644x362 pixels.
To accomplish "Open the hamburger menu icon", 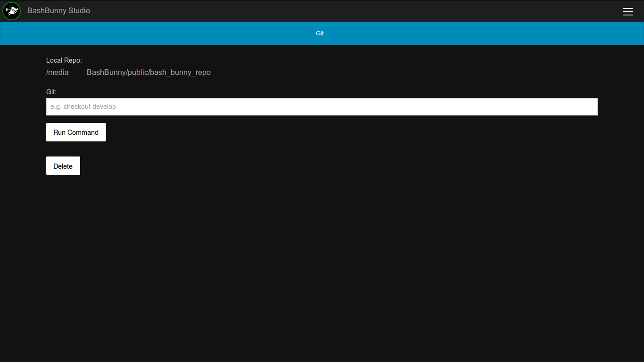I will 628,11.
